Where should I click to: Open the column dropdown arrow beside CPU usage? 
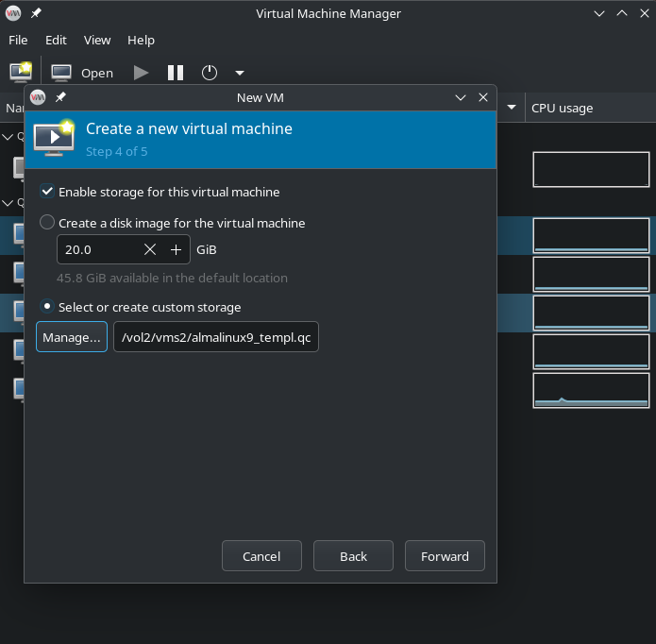(x=512, y=108)
